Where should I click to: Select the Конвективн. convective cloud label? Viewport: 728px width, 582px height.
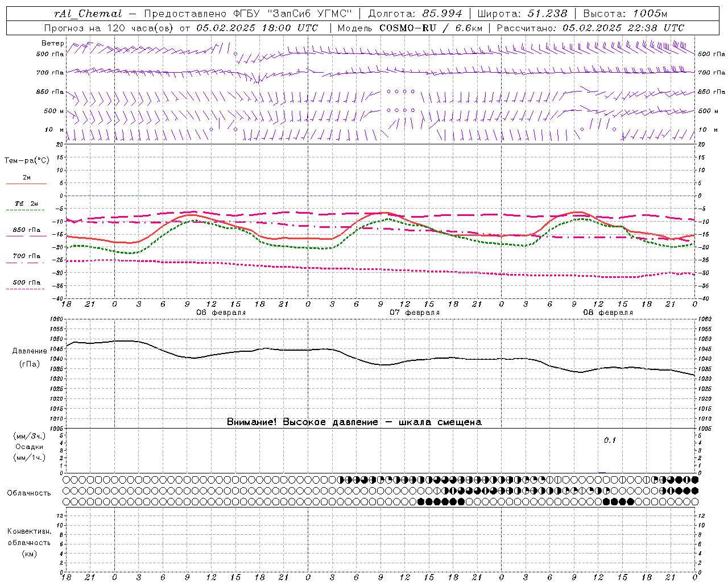tap(29, 531)
